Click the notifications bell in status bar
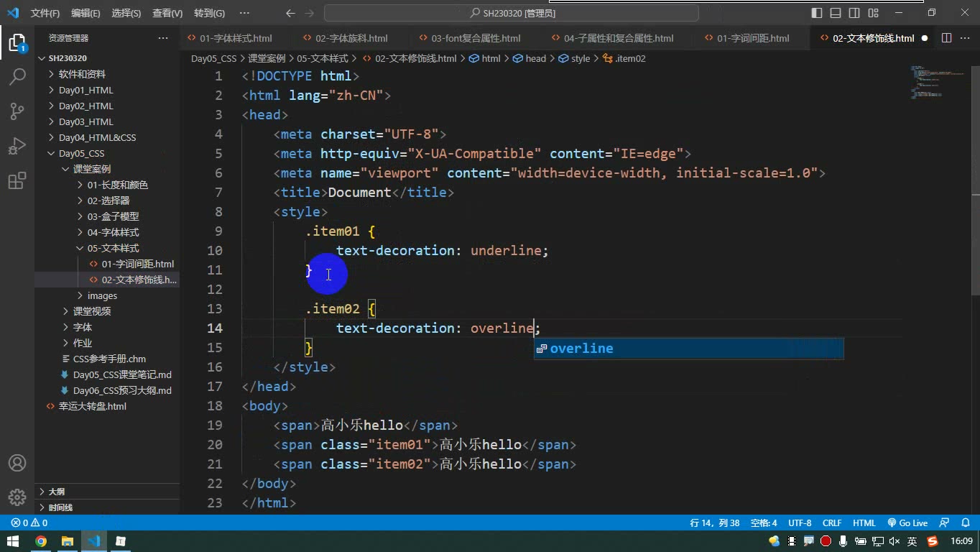 (x=966, y=523)
